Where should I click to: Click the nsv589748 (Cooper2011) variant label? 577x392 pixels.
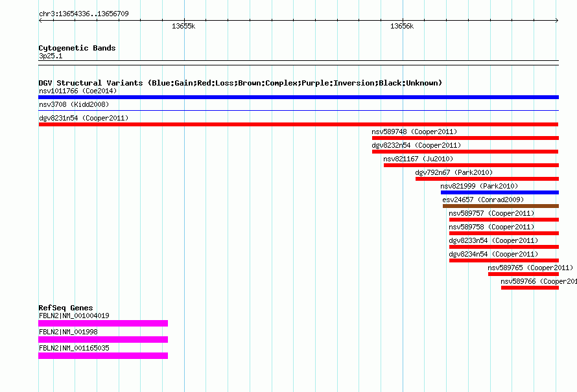(414, 132)
